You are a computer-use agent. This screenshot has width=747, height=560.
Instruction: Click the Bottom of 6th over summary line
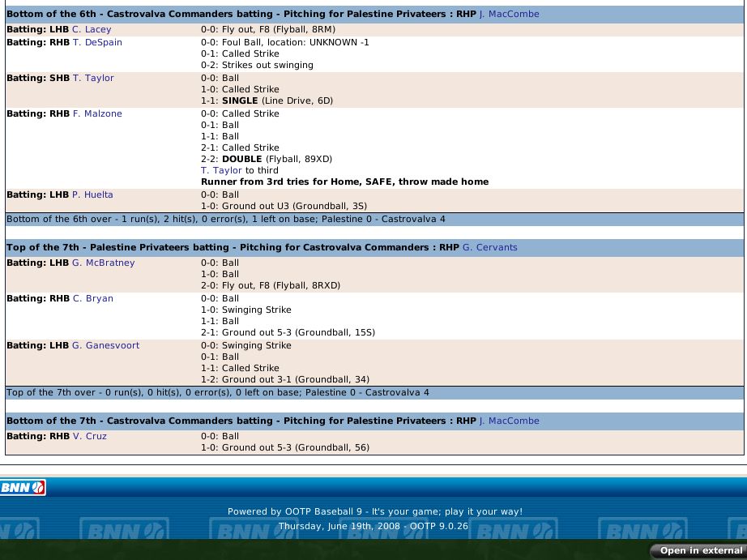(x=225, y=219)
